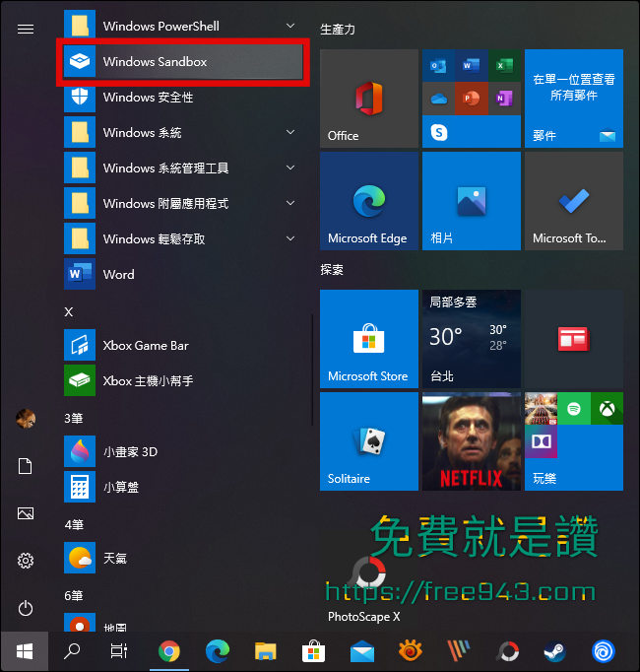640x672 pixels.
Task: Open taskbar Search magnifier
Action: click(72, 651)
